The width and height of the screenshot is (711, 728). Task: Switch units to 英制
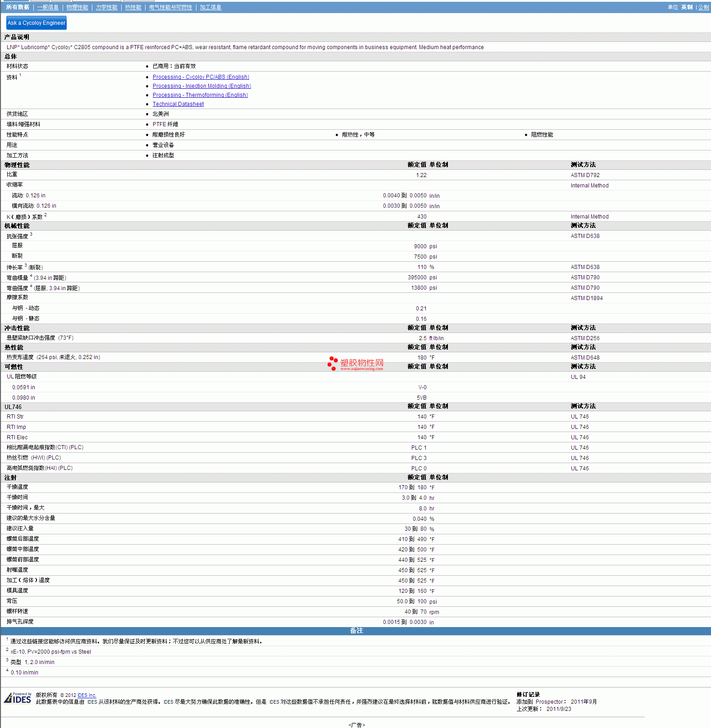[x=687, y=7]
